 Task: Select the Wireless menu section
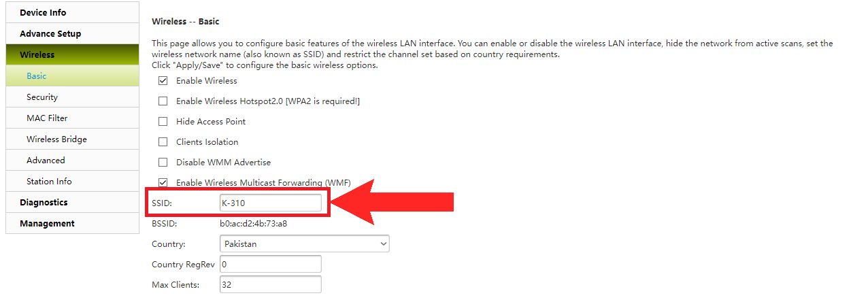click(37, 55)
